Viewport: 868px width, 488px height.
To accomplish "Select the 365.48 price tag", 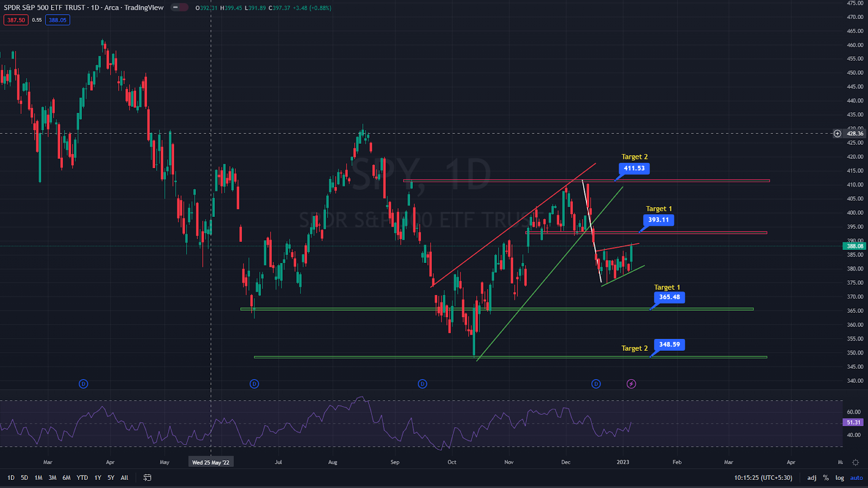I will pyautogui.click(x=669, y=297).
